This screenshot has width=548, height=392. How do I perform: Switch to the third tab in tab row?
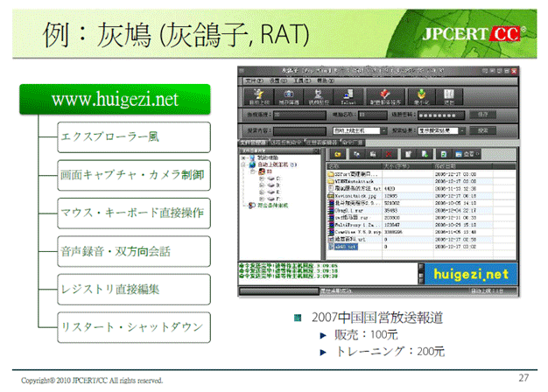pyautogui.click(x=322, y=143)
